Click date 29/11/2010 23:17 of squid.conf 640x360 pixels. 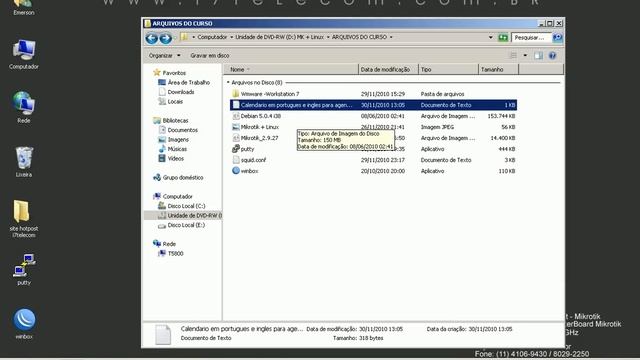[383, 160]
